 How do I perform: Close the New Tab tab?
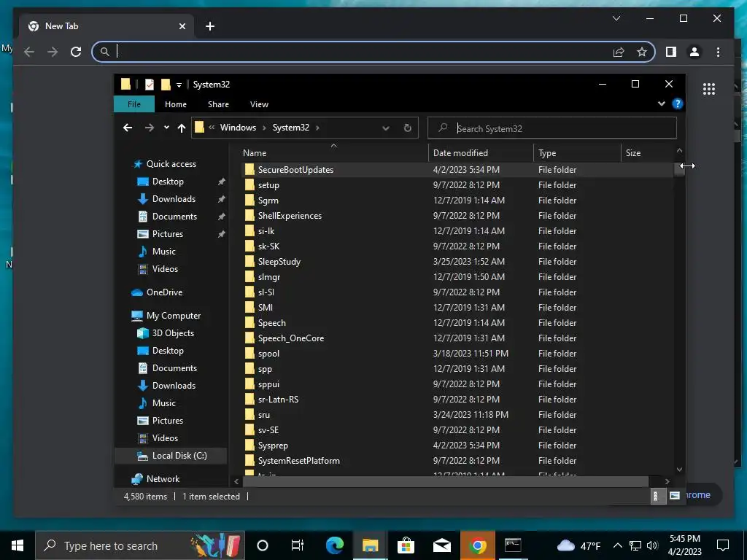point(182,26)
